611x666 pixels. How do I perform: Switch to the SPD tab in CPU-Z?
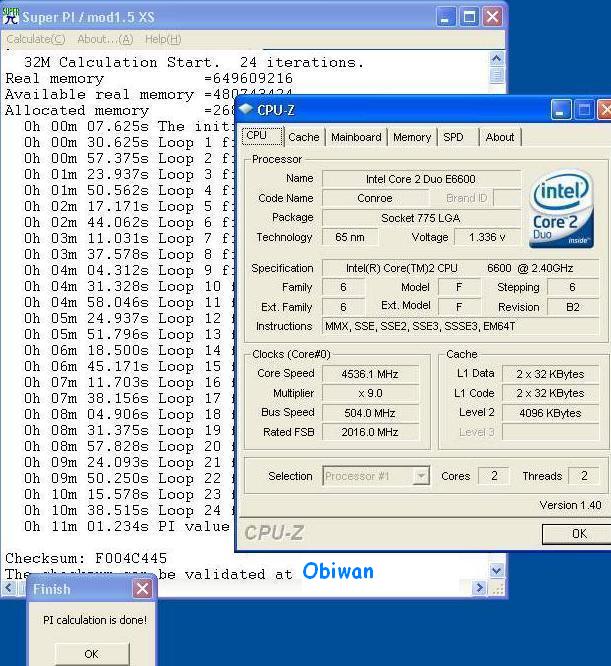pos(453,137)
